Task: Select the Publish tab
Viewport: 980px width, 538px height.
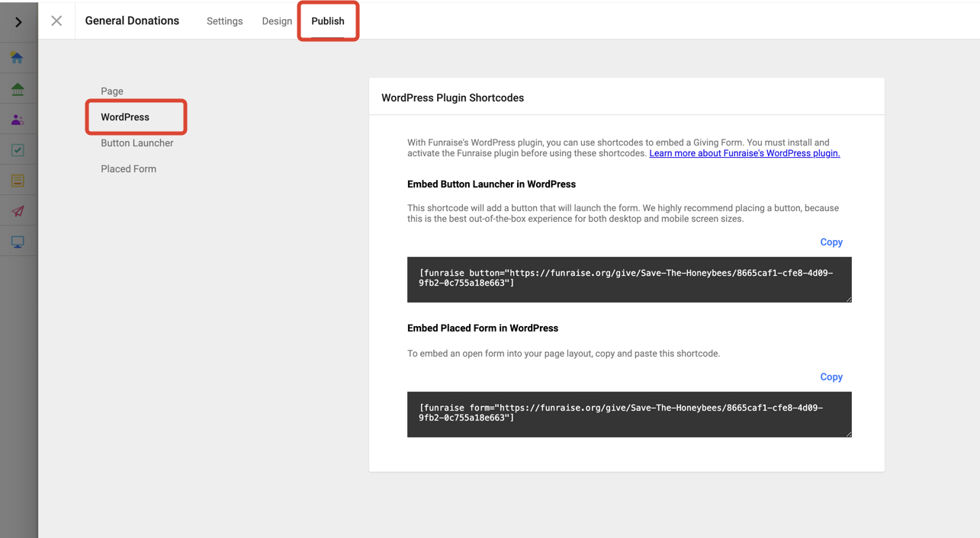Action: 328,21
